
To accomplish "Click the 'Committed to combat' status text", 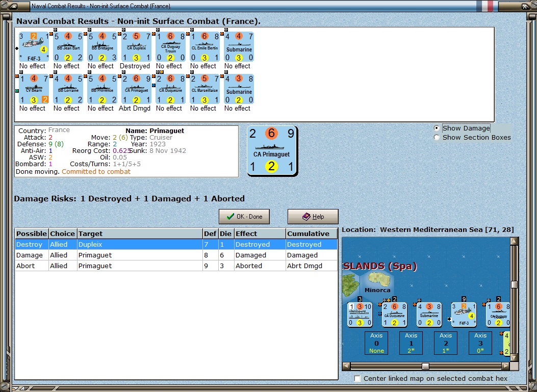I will point(96,171).
